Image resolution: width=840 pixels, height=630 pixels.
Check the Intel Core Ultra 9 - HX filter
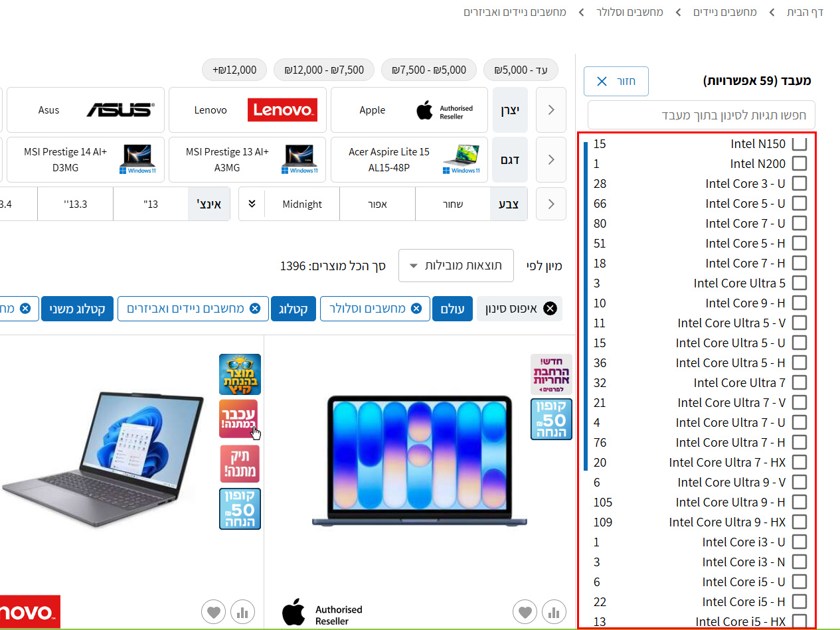click(799, 522)
